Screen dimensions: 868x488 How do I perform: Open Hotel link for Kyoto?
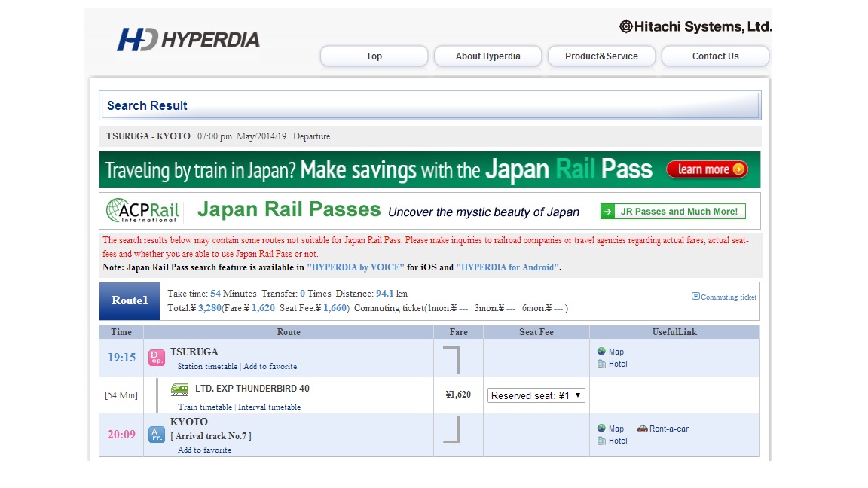(x=618, y=441)
